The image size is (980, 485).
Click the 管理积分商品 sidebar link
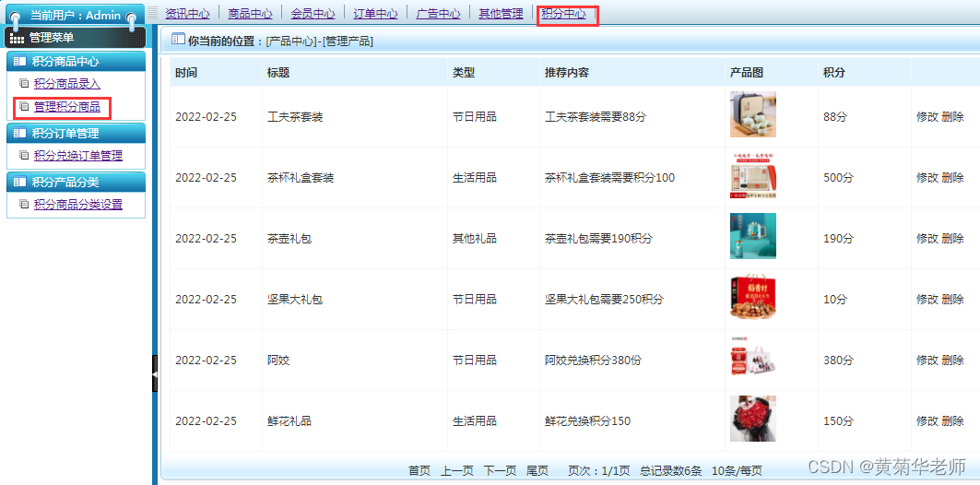click(67, 107)
